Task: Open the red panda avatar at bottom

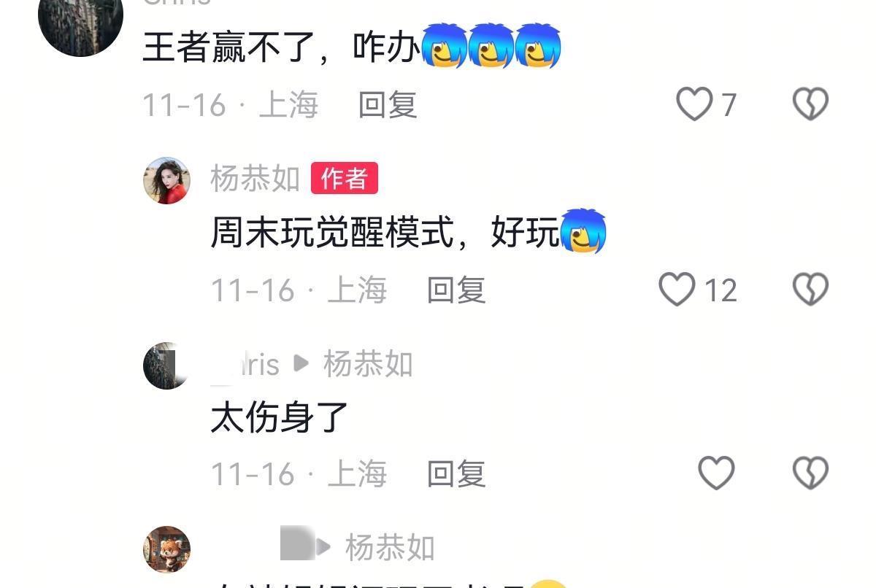Action: click(x=166, y=549)
